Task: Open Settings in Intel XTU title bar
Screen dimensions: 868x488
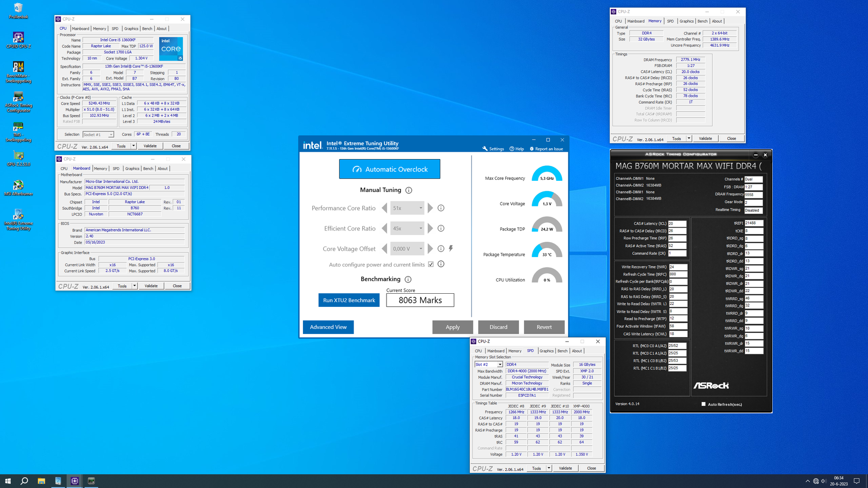Action: pyautogui.click(x=493, y=149)
